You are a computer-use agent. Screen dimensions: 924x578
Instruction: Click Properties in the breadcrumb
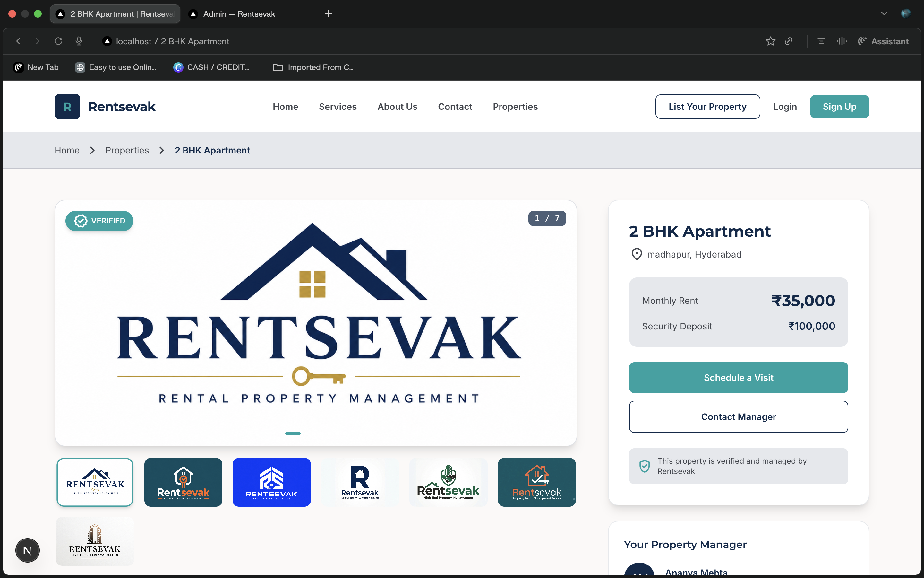click(127, 150)
